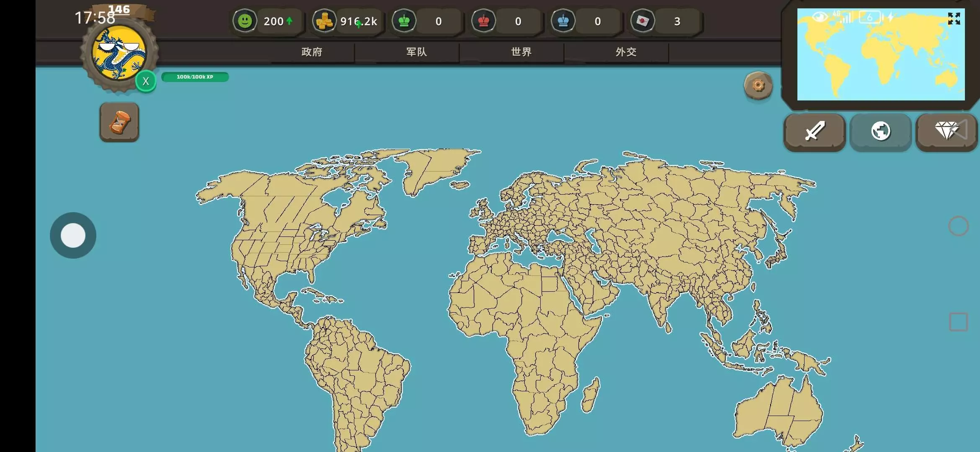Select the sword war mode button

click(815, 131)
